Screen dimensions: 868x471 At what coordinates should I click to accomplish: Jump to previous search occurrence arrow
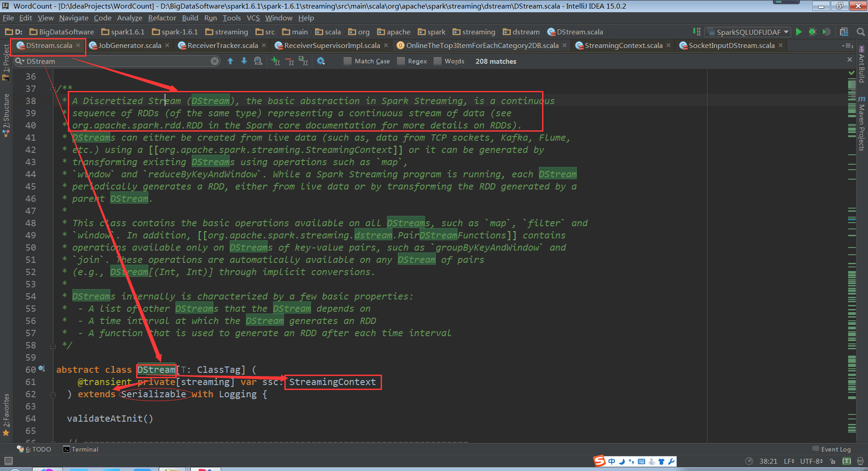coord(230,61)
